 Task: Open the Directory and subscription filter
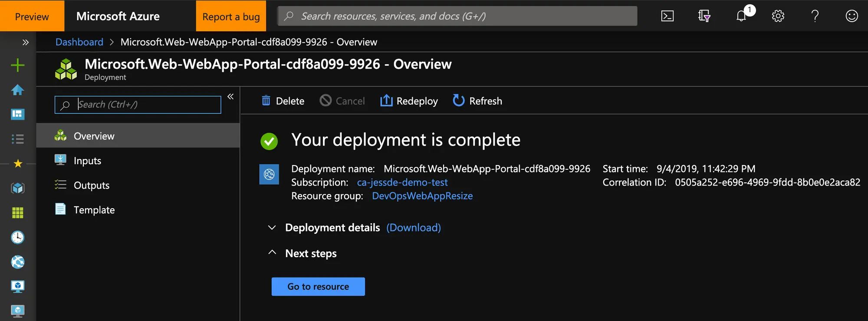coord(704,16)
